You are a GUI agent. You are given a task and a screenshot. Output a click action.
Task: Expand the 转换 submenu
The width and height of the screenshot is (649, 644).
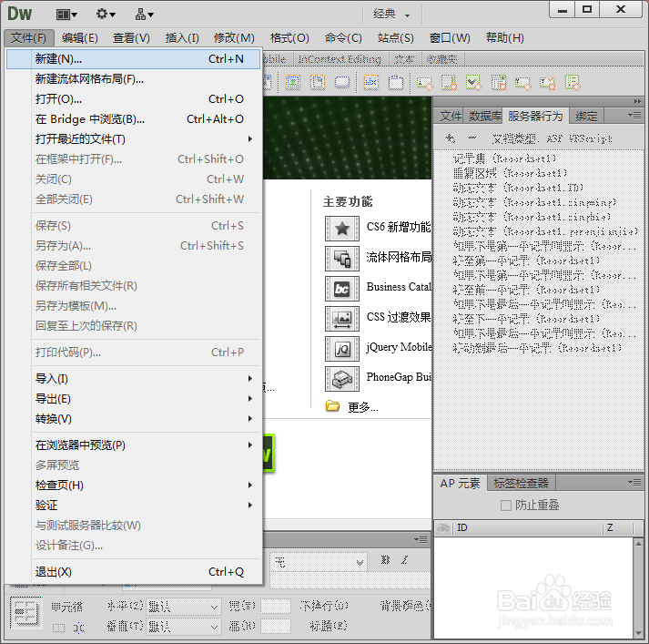[x=250, y=419]
